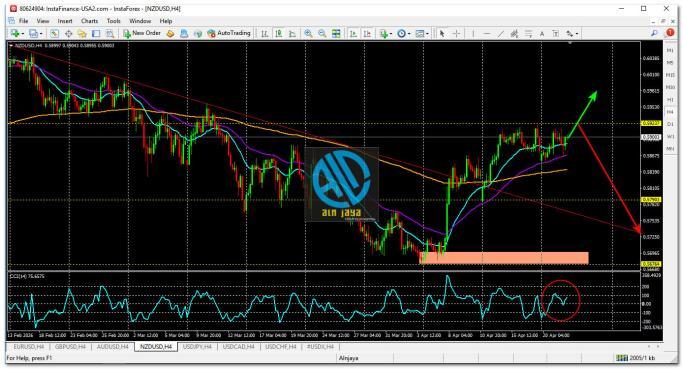This screenshot has height=369, width=683.
Task: Open the search magnifier icon
Action: [x=654, y=33]
